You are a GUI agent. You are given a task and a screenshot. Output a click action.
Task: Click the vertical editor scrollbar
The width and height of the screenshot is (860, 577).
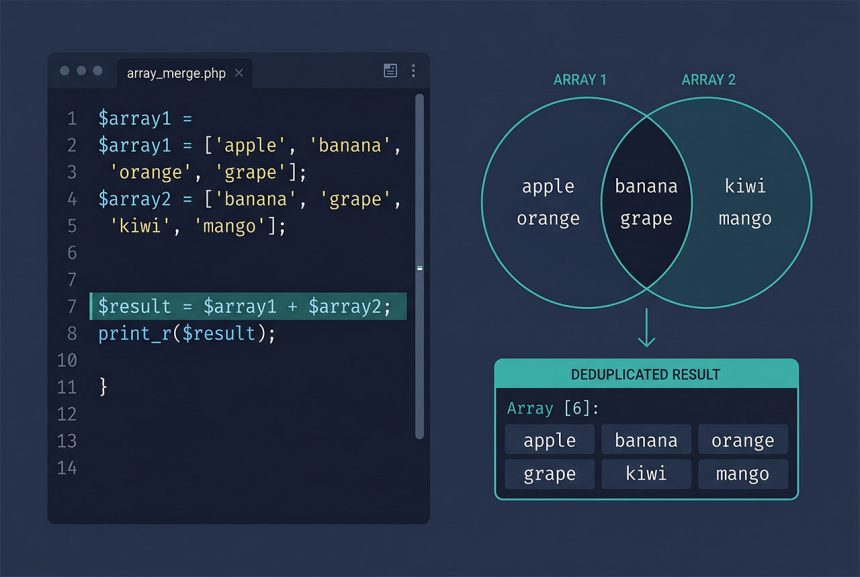click(420, 266)
